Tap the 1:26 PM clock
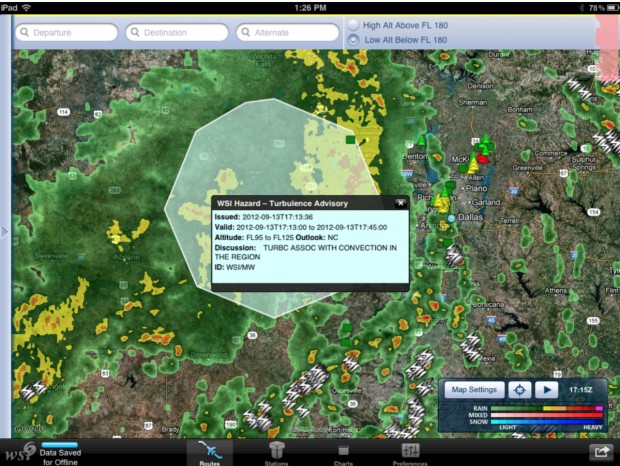The image size is (620, 466). (310, 8)
